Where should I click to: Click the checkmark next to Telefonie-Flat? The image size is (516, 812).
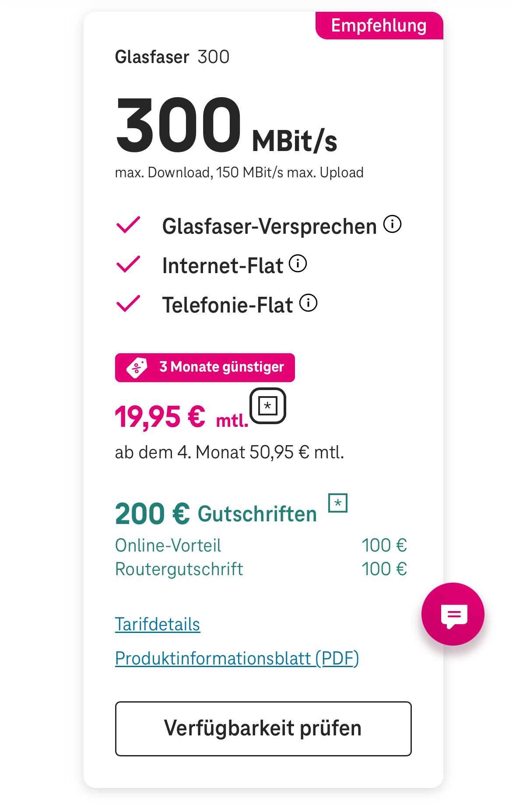coord(128,304)
